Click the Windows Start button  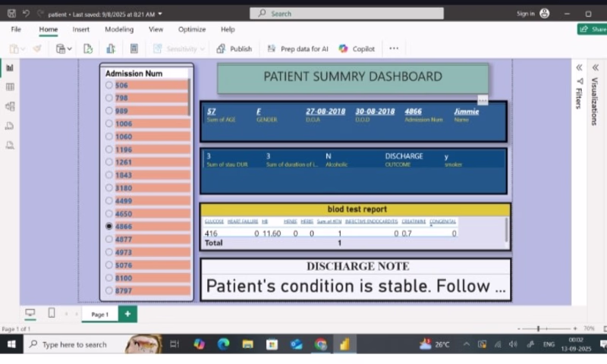pos(11,344)
